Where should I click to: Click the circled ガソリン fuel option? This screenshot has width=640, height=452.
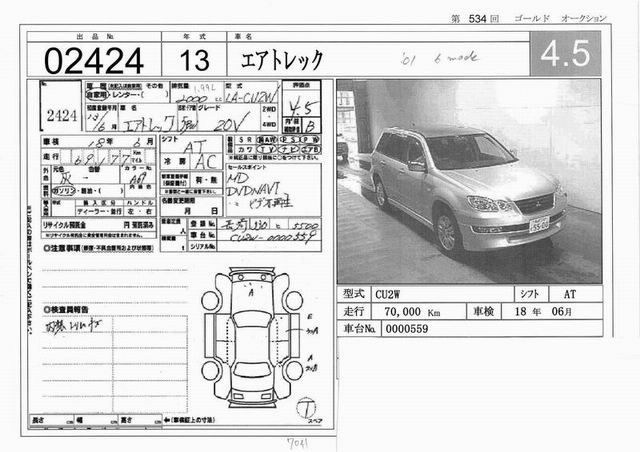[x=63, y=191]
